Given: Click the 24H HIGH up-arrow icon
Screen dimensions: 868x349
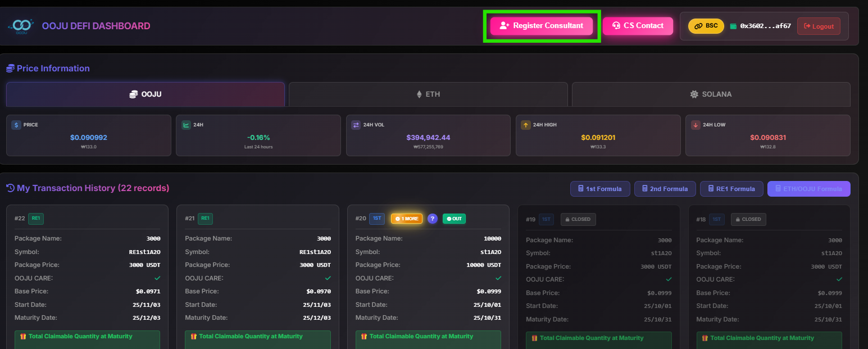Looking at the screenshot, I should pyautogui.click(x=526, y=125).
